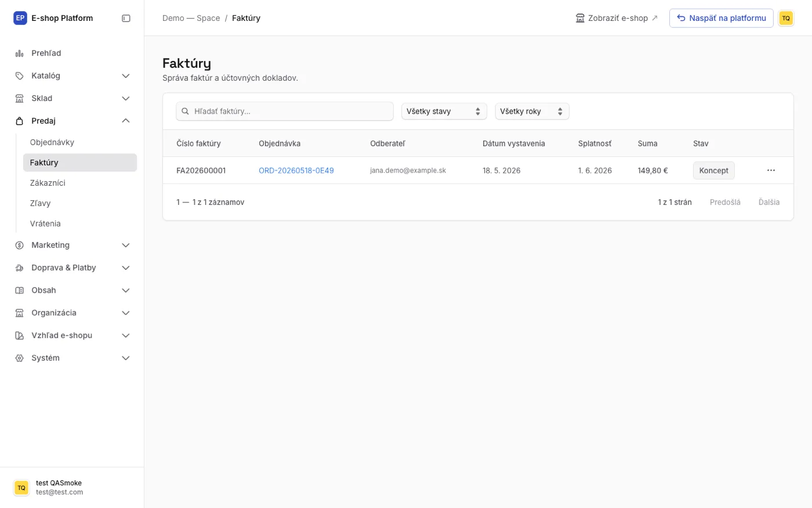This screenshot has height=508, width=812.
Task: Click the E-shop Platform title
Action: (62, 18)
